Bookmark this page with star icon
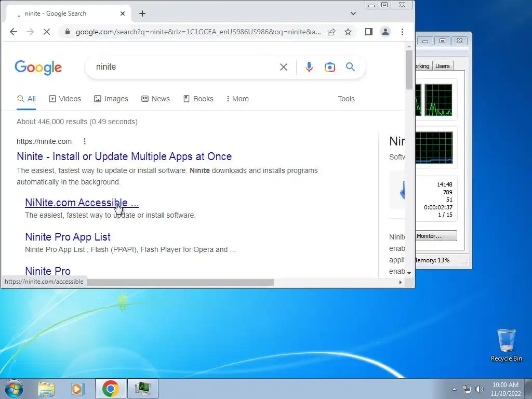Image resolution: width=532 pixels, height=399 pixels. click(348, 32)
